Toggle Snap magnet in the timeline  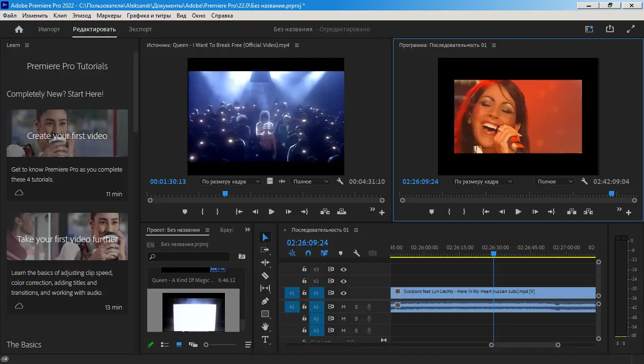click(308, 253)
